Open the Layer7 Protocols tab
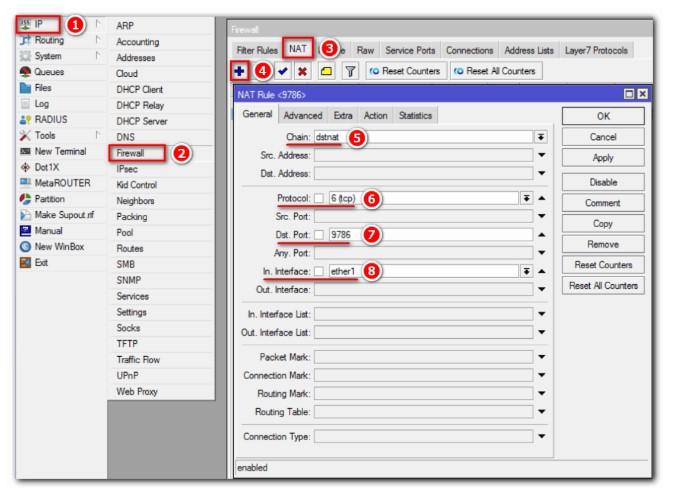This screenshot has width=679, height=492. tap(596, 51)
